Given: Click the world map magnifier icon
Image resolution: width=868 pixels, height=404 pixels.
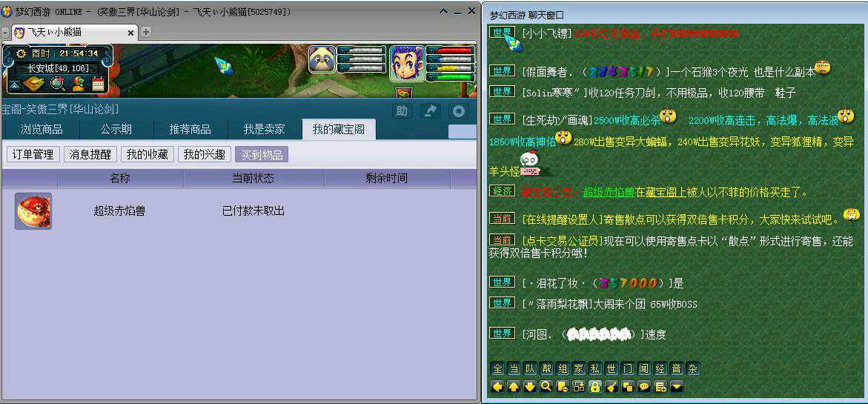Looking at the screenshot, I should [x=57, y=84].
